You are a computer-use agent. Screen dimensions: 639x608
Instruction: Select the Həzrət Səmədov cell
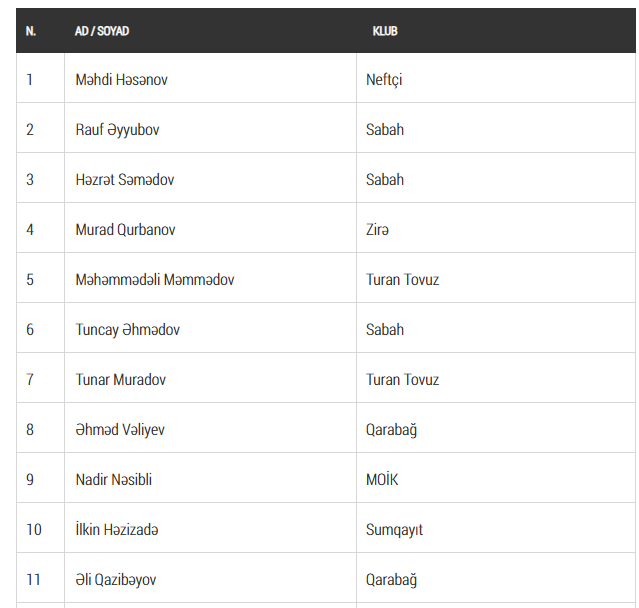pyautogui.click(x=125, y=179)
